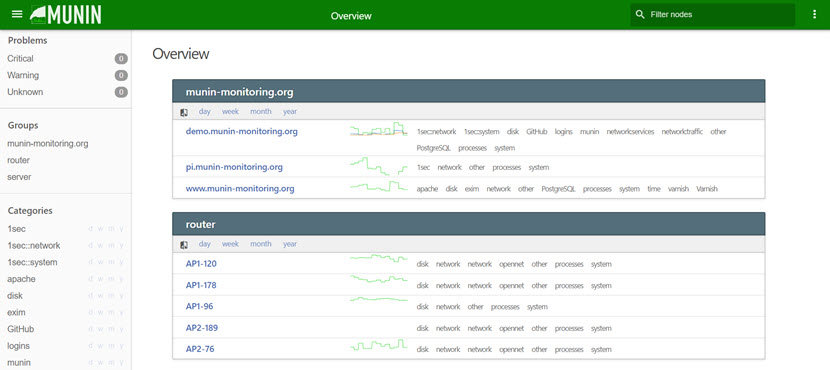
Task: Open the hamburger navigation menu
Action: [17, 14]
